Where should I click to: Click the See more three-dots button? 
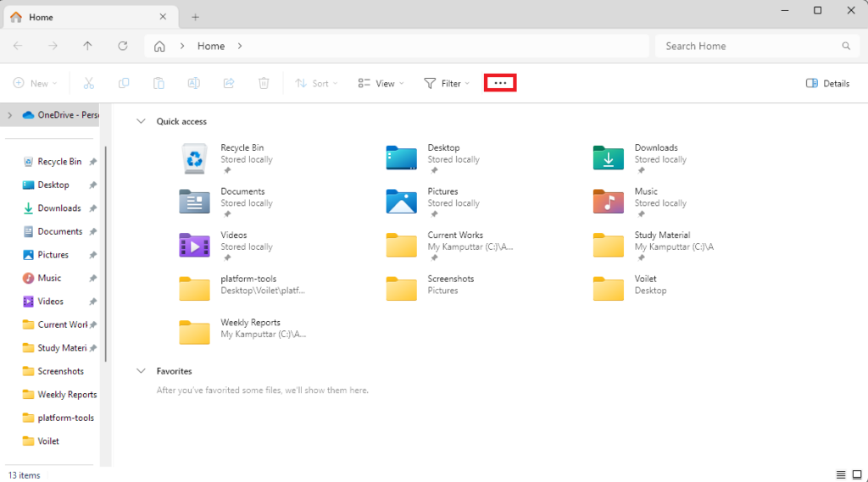(500, 83)
